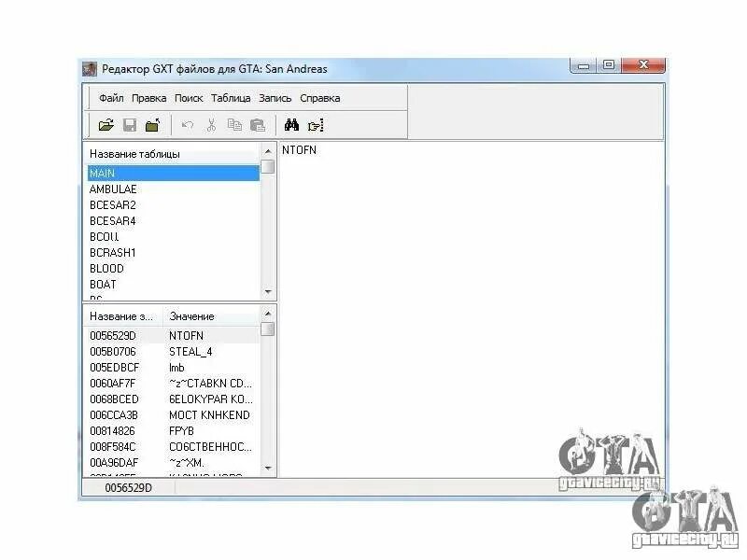Open the Таблица menu
Viewport: 747px width, 560px height.
pyautogui.click(x=231, y=98)
